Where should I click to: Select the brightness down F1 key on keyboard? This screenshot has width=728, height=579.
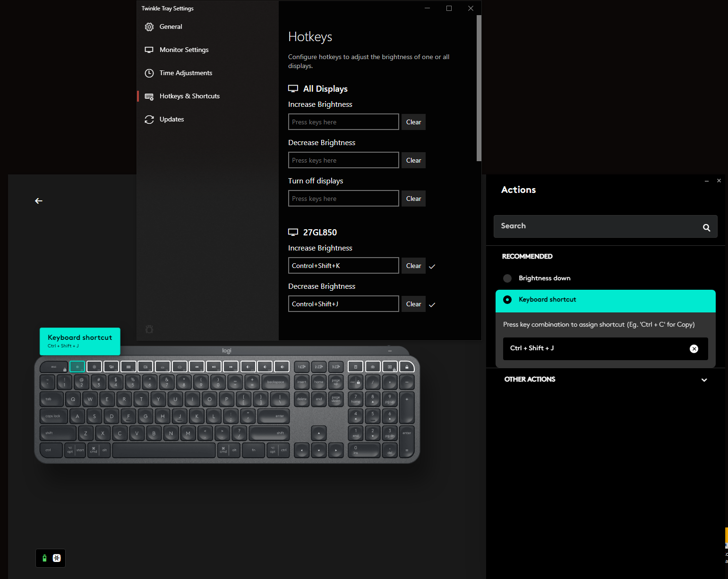pos(77,367)
